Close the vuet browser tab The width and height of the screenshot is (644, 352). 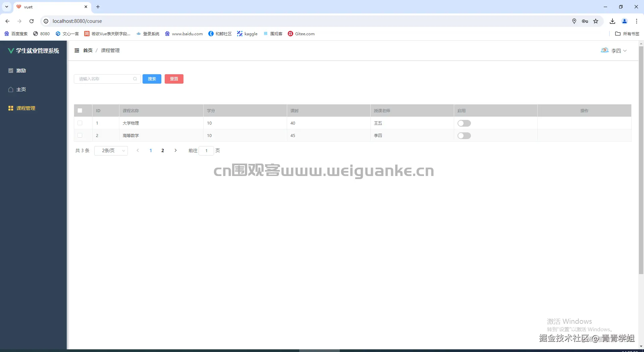(86, 7)
